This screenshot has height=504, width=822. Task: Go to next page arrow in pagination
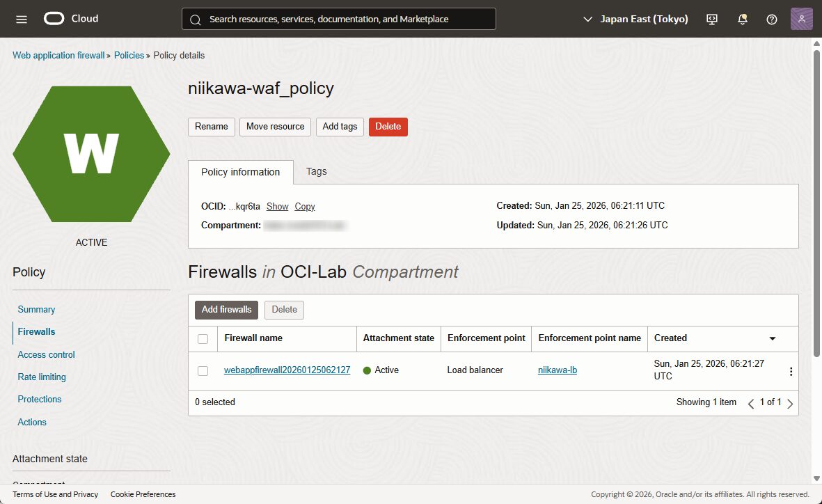point(790,403)
